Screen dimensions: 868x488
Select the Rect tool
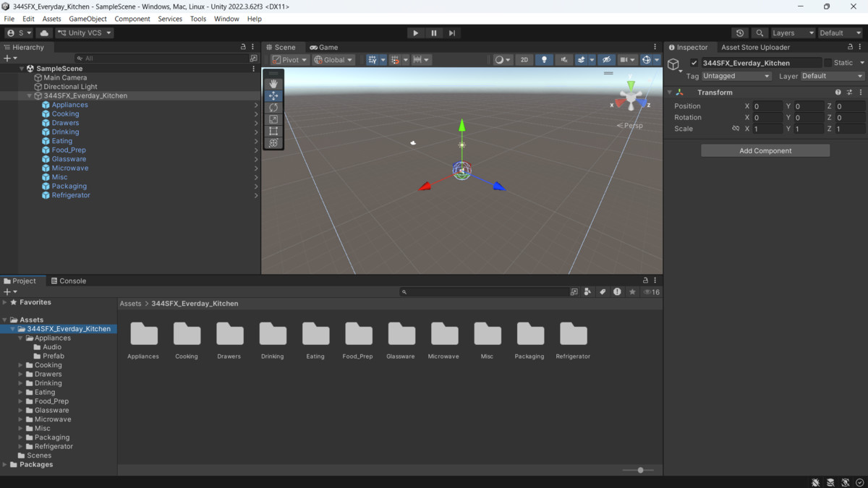(273, 131)
